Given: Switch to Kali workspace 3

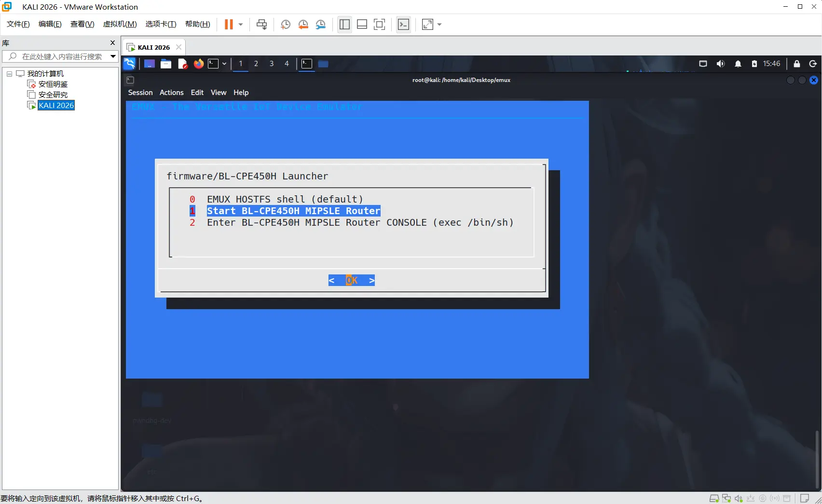Looking at the screenshot, I should [x=272, y=64].
